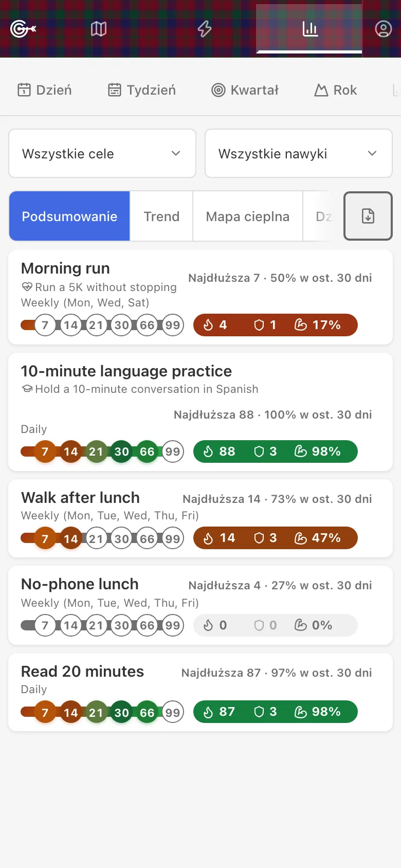Click the 99 milestone on Read 20 minutes

173,713
